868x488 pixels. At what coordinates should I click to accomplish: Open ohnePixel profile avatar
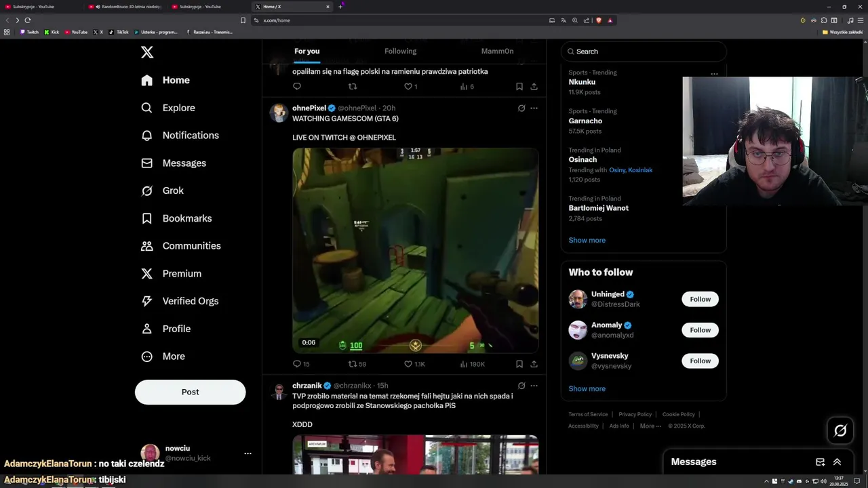[279, 113]
